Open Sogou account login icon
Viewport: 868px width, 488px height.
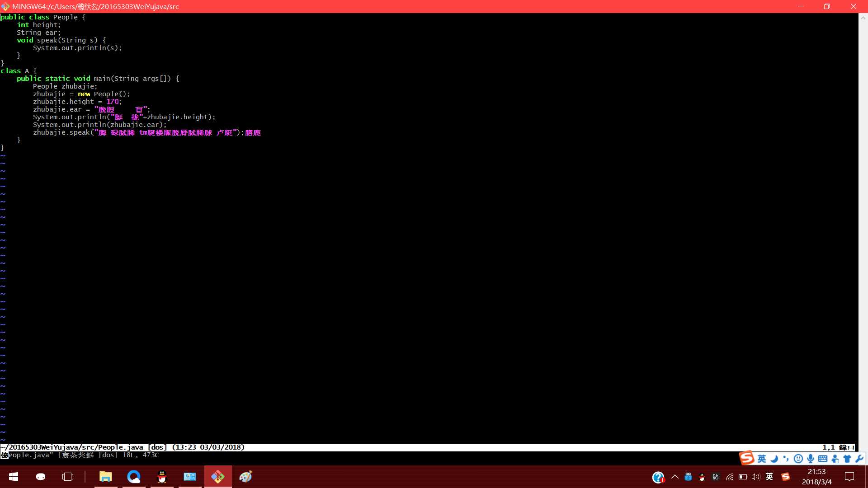[x=835, y=459]
